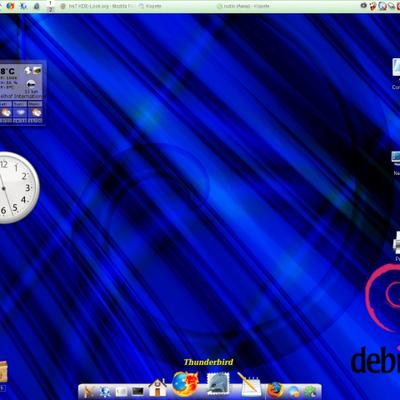The width and height of the screenshot is (400, 400).
Task: Click the middle forecast day icon in weather widget
Action: tap(20, 112)
